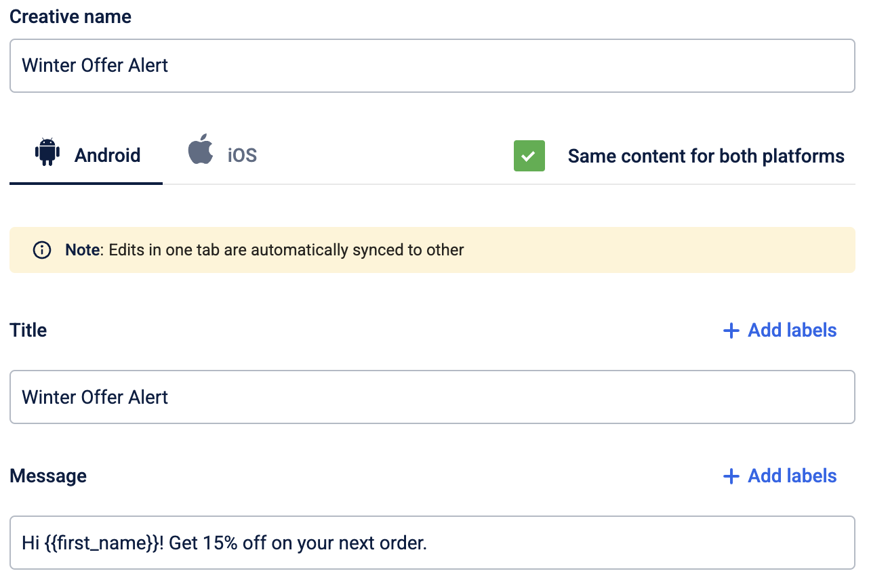Switch to the Android tab label
Screen dimensions: 888x588
(108, 155)
